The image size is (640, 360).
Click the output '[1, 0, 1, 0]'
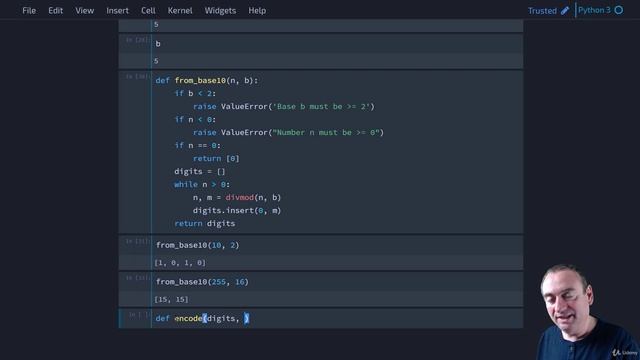tap(180, 263)
